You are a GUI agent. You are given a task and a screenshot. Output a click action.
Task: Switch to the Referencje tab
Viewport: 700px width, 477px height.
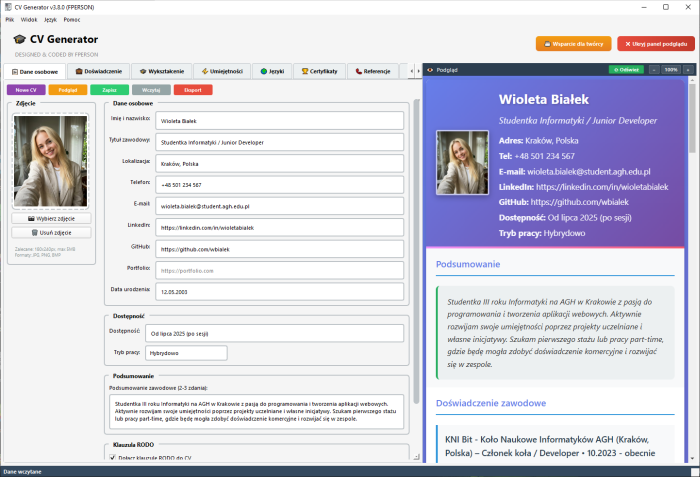(373, 71)
